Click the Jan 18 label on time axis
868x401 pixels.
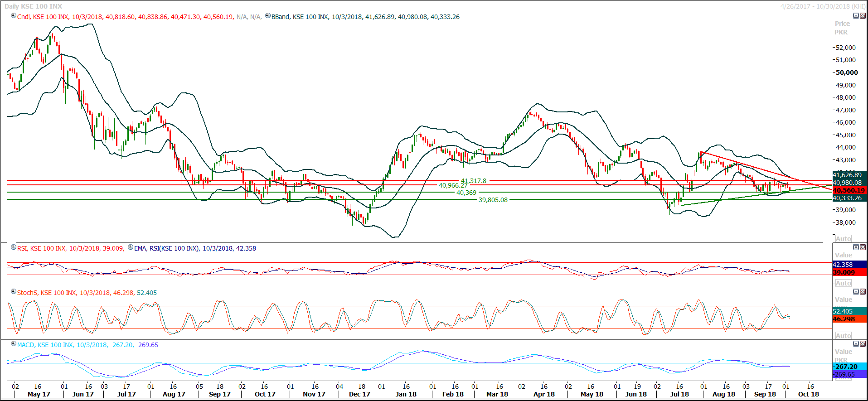click(406, 394)
